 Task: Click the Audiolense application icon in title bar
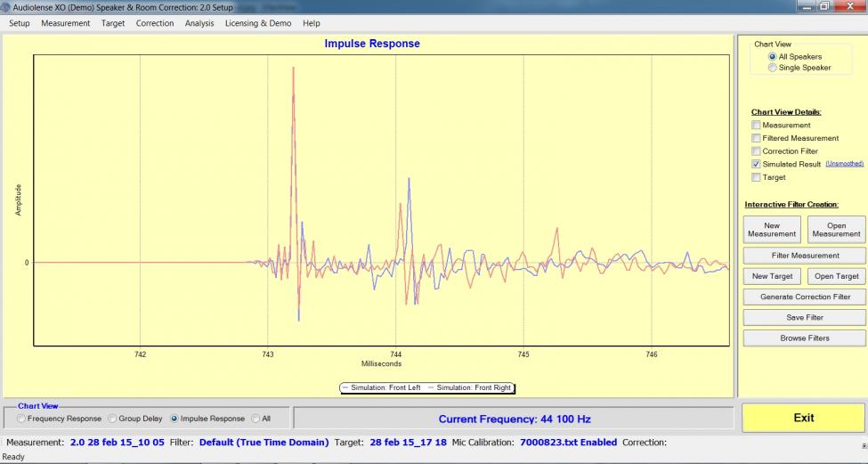tap(7, 7)
